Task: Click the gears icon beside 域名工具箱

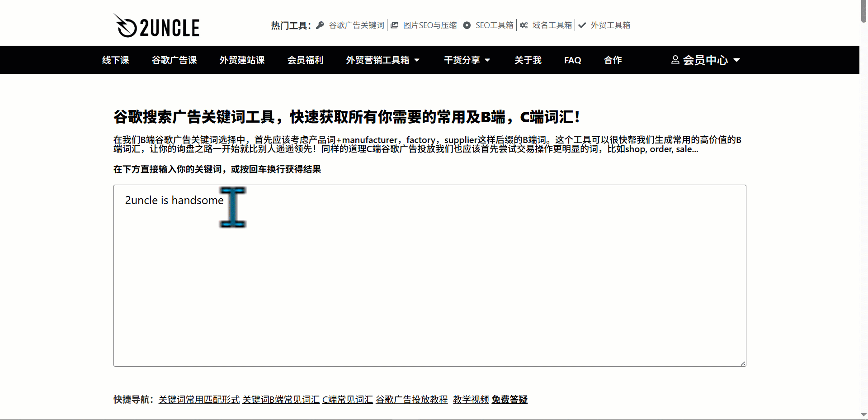Action: (524, 25)
